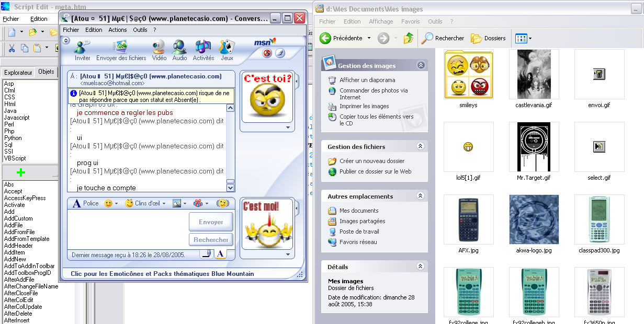
Task: Click the Rechercher button in conversation window
Action: tap(211, 240)
